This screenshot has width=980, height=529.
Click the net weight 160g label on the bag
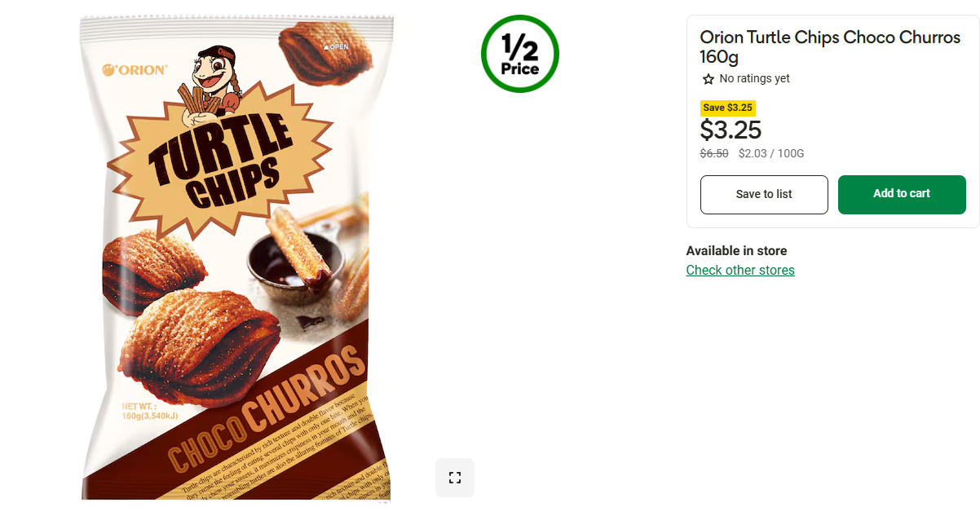(x=149, y=412)
